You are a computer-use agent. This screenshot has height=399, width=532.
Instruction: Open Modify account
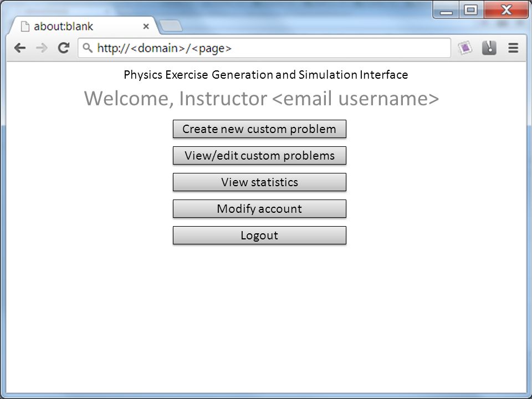tap(259, 209)
